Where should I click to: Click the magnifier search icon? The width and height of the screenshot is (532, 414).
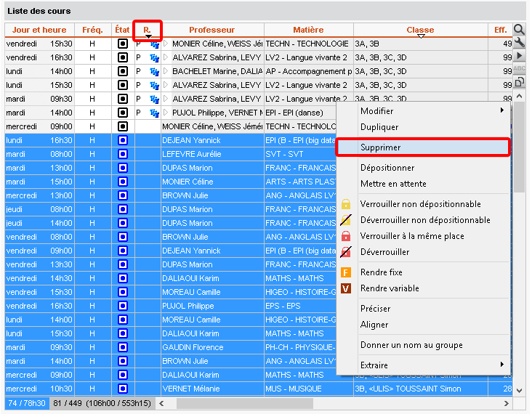click(x=519, y=30)
